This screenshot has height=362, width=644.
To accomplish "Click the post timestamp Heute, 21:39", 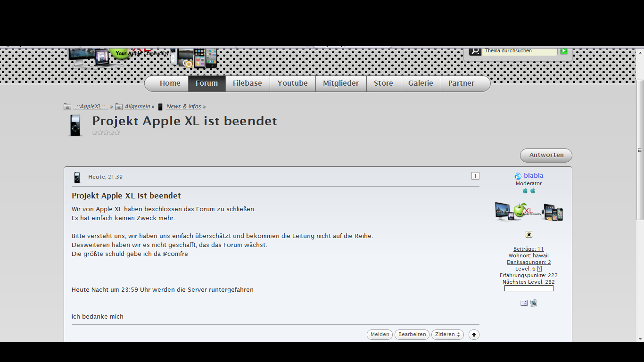I will [x=106, y=177].
